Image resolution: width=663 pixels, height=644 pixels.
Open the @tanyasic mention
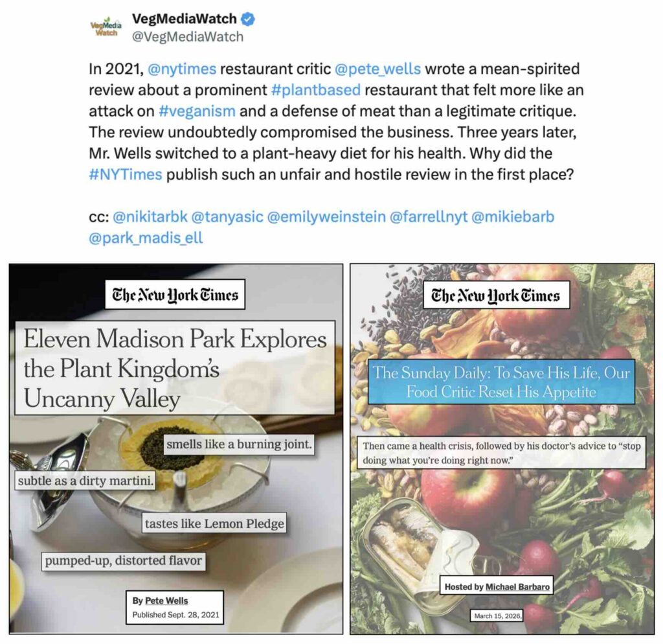[x=227, y=216]
